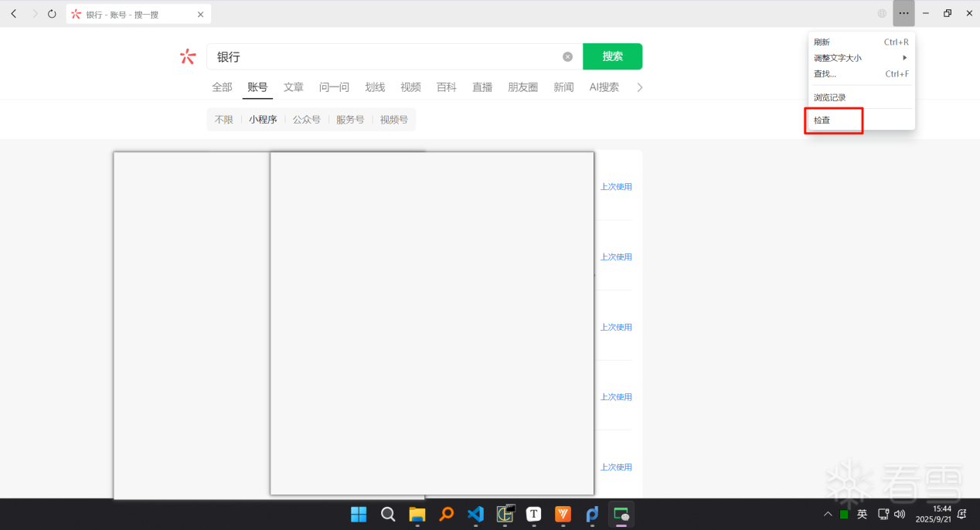Open the three-dot browser menu
This screenshot has width=980, height=530.
(903, 13)
